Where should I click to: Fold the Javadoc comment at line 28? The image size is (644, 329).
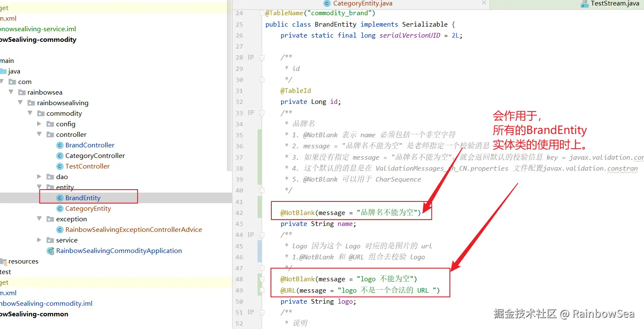(262, 57)
